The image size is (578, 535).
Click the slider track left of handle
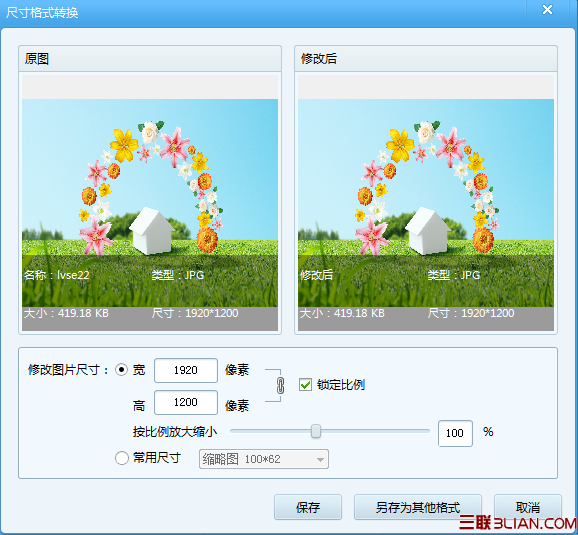coord(271,431)
